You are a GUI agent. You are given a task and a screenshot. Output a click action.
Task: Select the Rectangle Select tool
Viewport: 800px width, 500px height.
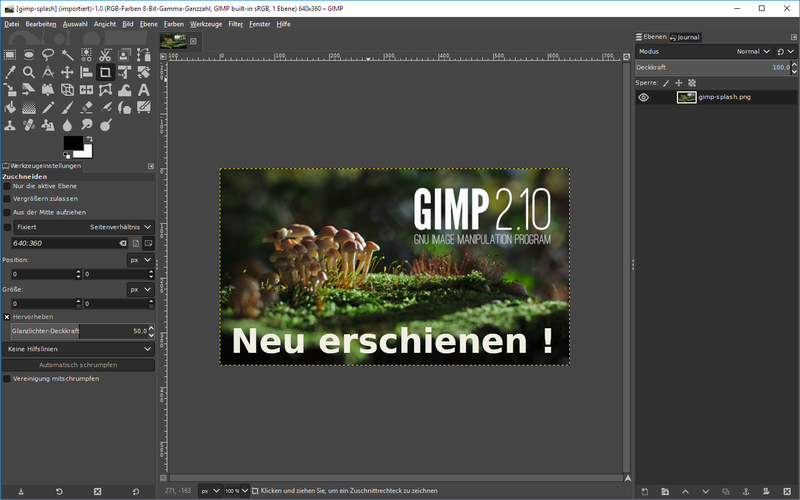click(10, 55)
